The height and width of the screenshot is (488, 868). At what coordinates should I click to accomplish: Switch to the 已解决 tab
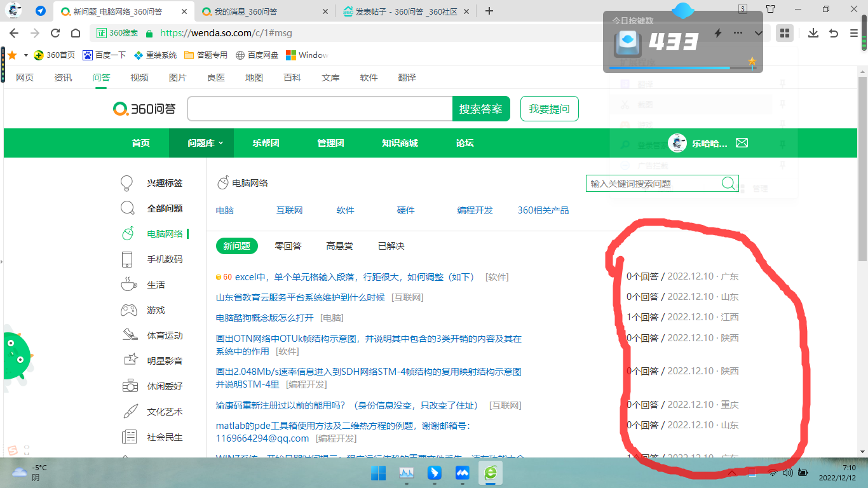coord(391,246)
